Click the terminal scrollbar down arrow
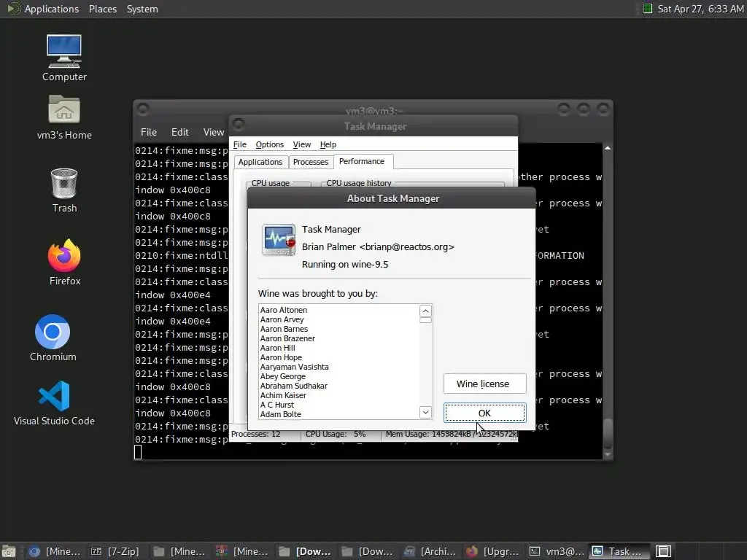 (x=608, y=454)
